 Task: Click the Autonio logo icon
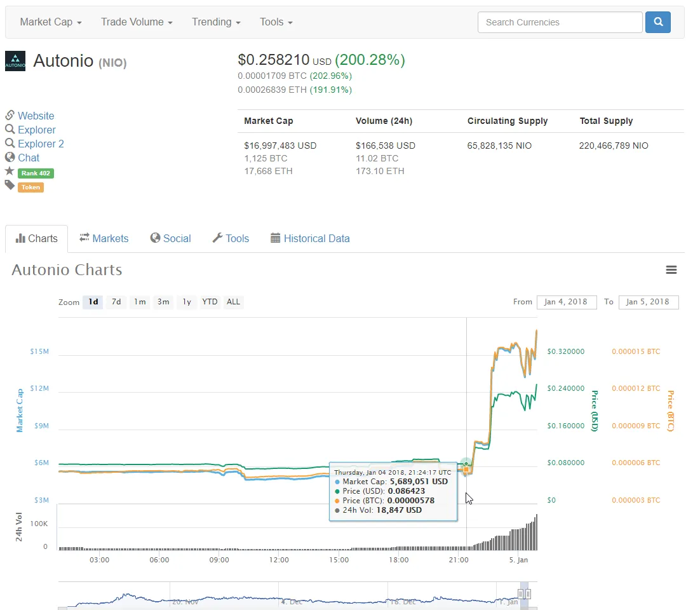point(15,61)
